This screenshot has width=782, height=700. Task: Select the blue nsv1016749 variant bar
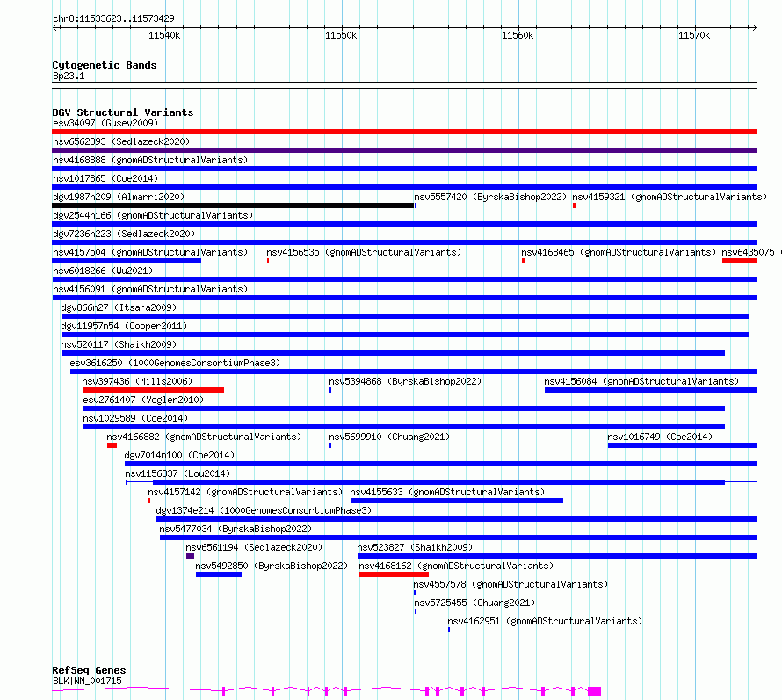[682, 445]
